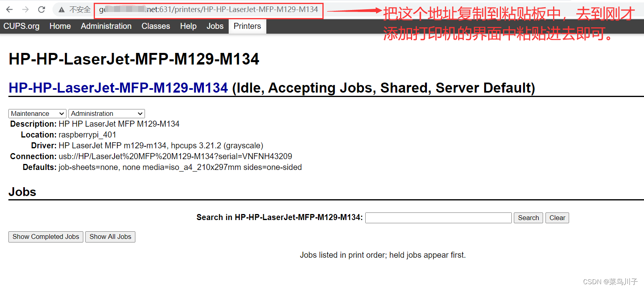This screenshot has height=289, width=644.
Task: Select the Printers tab
Action: click(x=248, y=26)
